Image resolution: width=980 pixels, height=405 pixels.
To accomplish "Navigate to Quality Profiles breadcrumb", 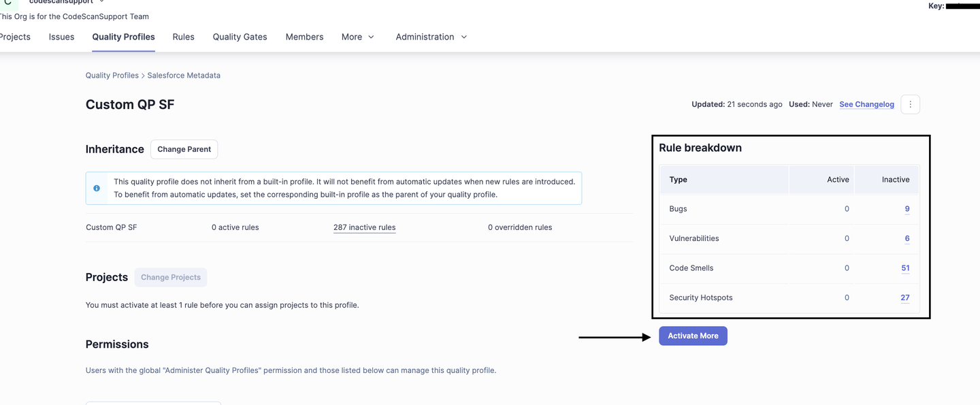I will pyautogui.click(x=112, y=76).
